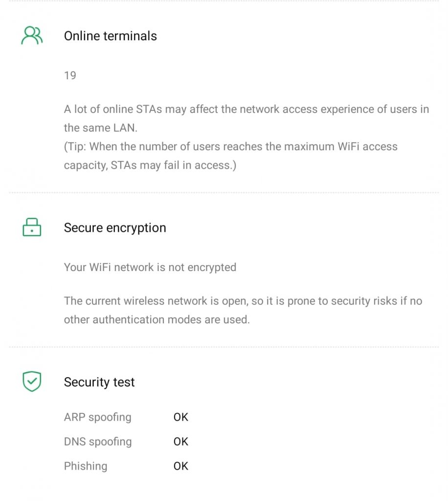The width and height of the screenshot is (448, 501).
Task: Click the dotted divider above Secure encryption
Action: [224, 193]
